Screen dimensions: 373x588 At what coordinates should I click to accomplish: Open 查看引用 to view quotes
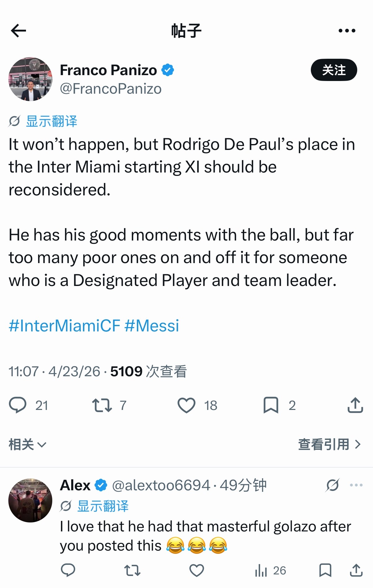point(329,445)
